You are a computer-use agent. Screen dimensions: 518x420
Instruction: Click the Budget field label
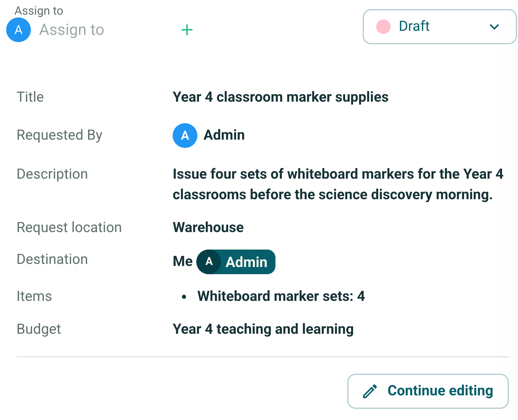point(39,329)
